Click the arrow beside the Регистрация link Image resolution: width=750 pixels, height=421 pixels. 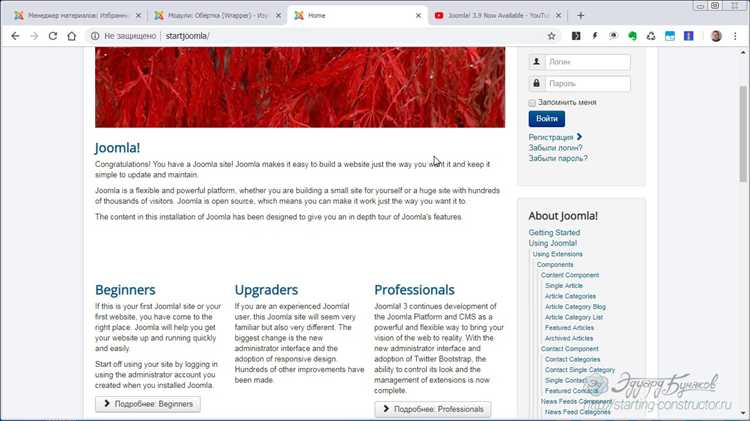pyautogui.click(x=579, y=137)
